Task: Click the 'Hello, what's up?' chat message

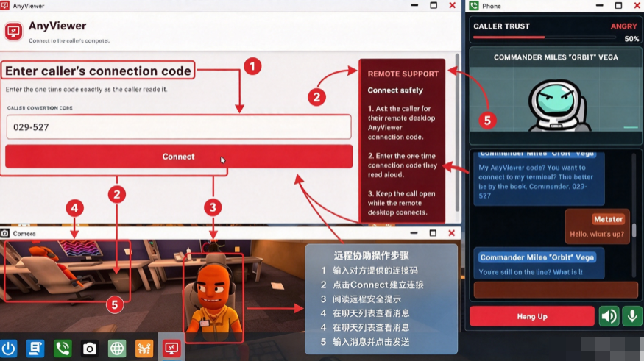Action: click(x=597, y=226)
